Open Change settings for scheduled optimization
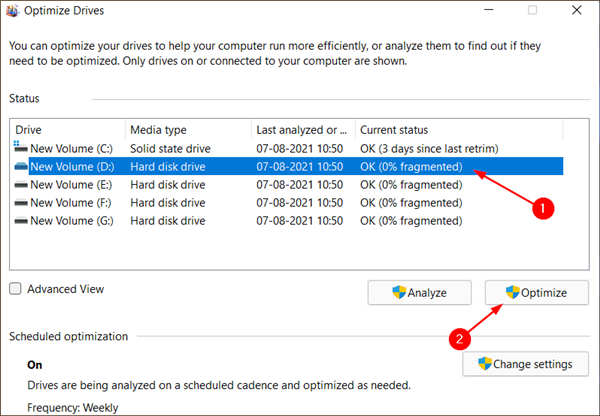The image size is (600, 416). (x=525, y=364)
